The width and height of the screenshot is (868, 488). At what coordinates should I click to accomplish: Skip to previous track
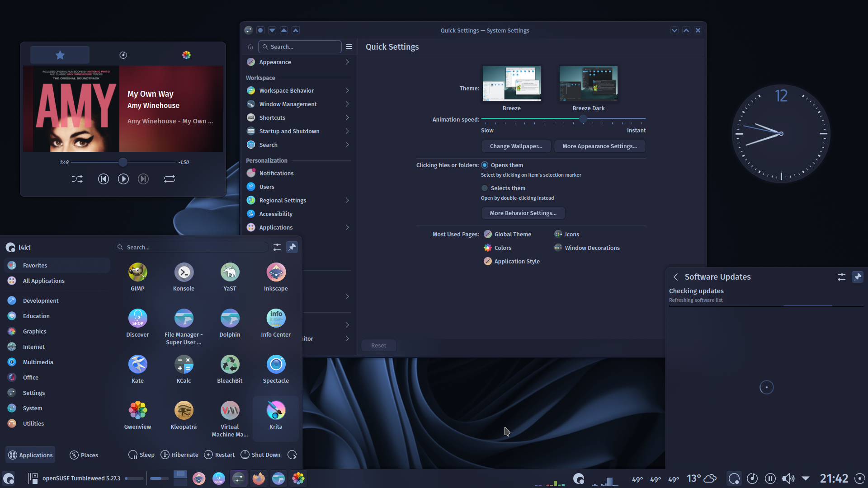104,179
